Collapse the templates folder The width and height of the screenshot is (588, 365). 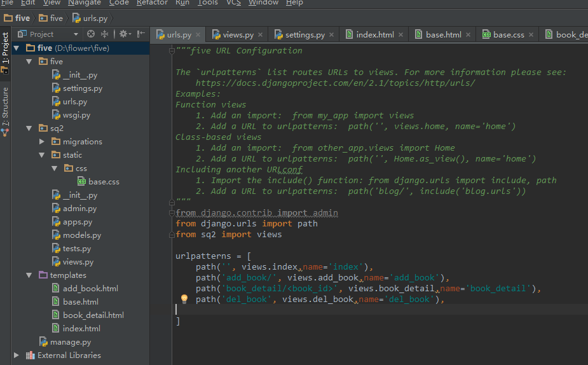[x=29, y=275]
